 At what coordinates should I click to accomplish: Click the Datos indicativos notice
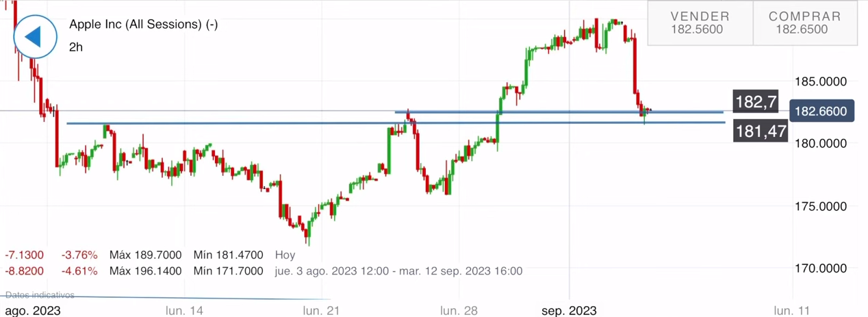coord(40,295)
